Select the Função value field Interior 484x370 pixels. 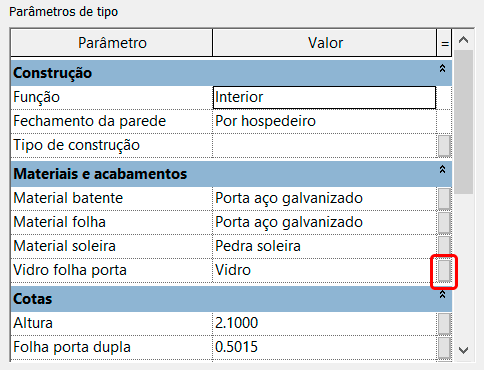pyautogui.click(x=324, y=97)
